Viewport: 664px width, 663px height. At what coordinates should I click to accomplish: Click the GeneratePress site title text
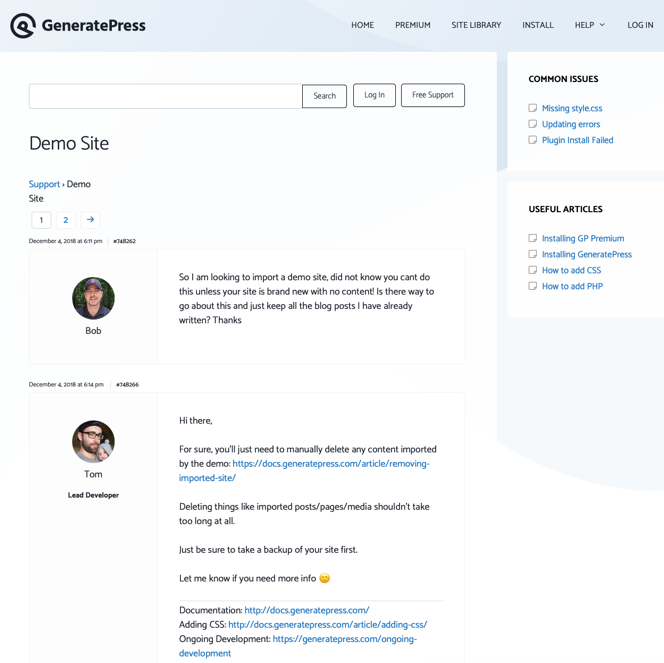click(94, 25)
